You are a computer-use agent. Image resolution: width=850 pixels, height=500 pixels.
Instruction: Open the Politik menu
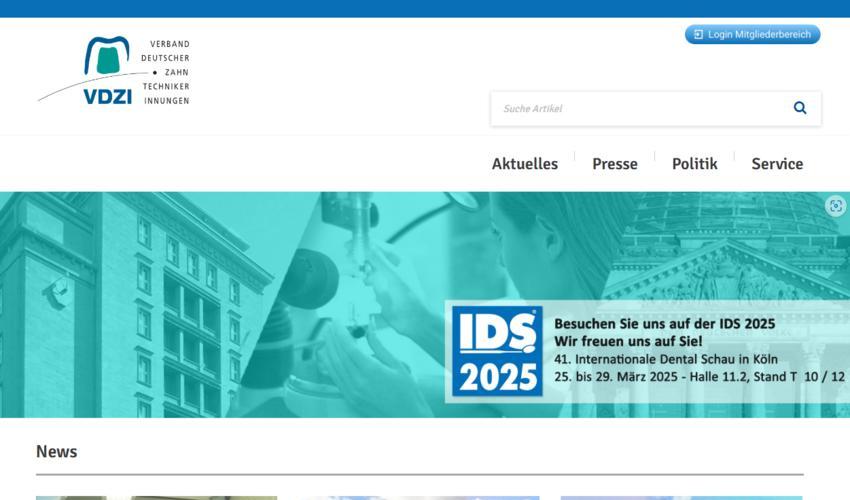(x=694, y=164)
